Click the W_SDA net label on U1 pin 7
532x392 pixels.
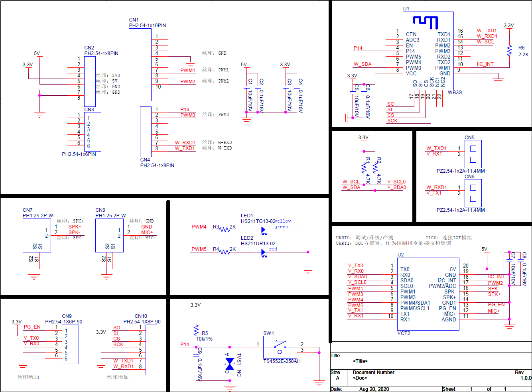[363, 64]
